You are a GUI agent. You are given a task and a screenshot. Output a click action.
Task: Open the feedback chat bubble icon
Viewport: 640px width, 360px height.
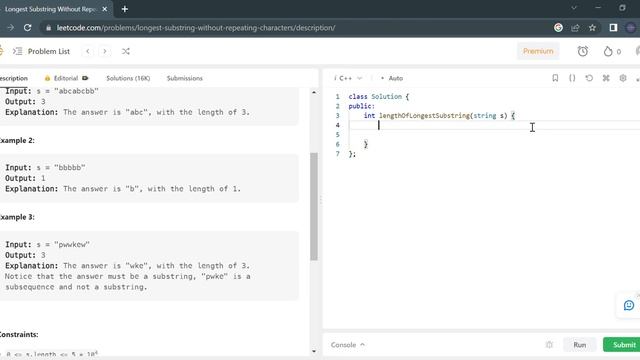pos(629,305)
